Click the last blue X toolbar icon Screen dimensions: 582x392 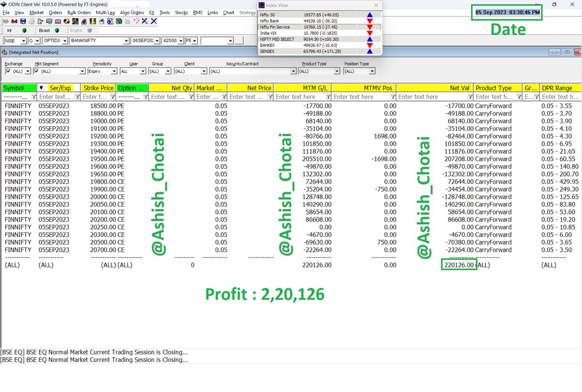(x=154, y=21)
